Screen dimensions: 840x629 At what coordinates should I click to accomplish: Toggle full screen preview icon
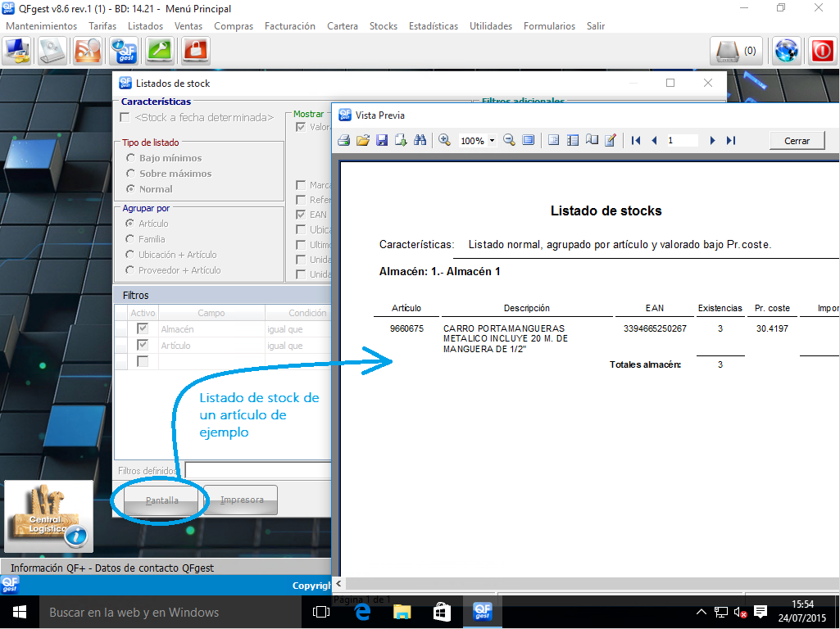pyautogui.click(x=529, y=140)
